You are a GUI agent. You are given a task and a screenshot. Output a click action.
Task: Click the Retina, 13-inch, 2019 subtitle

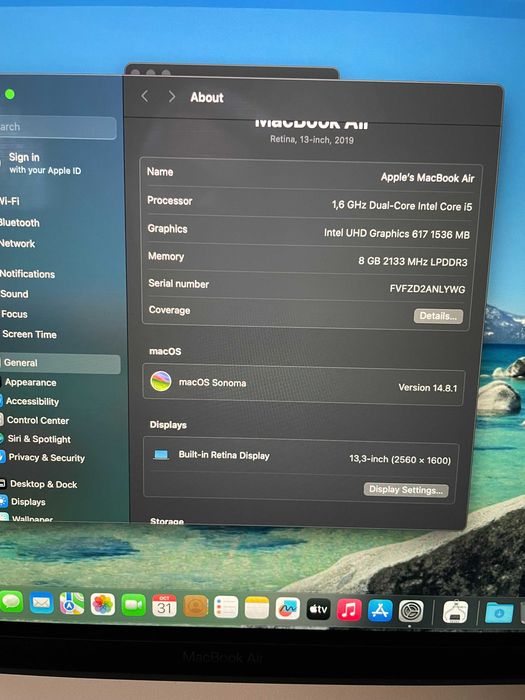(x=312, y=140)
